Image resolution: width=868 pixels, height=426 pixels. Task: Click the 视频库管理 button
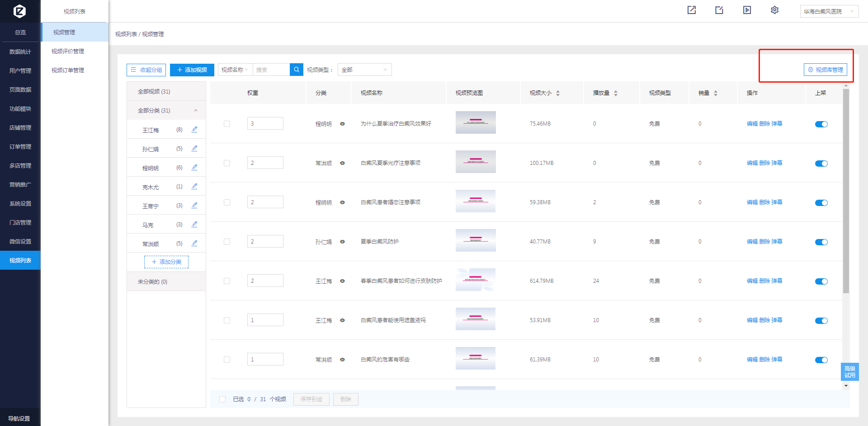pos(825,70)
